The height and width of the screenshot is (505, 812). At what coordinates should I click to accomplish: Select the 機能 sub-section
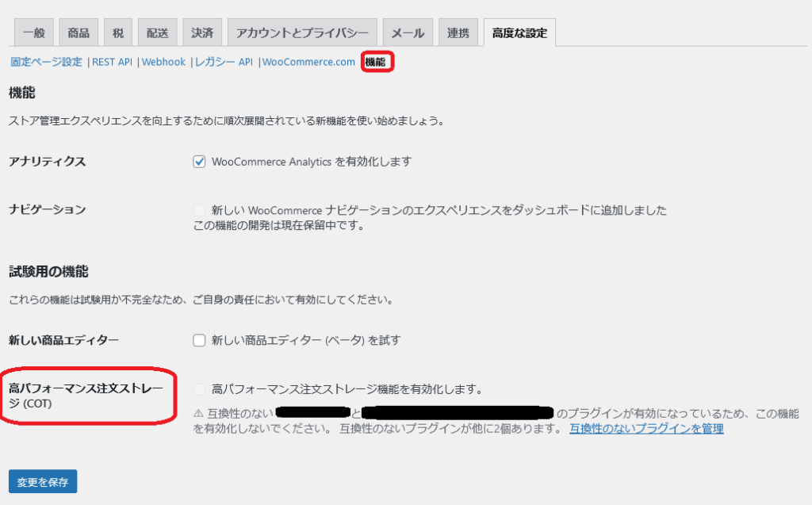point(377,62)
